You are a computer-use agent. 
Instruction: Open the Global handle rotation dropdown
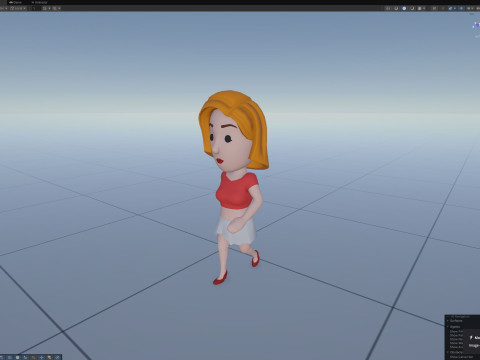[x=18, y=8]
